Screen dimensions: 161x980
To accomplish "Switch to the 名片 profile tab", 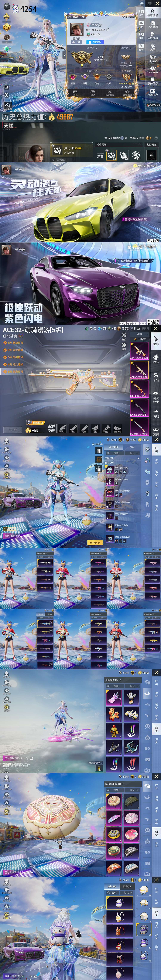I will click(75, 93).
